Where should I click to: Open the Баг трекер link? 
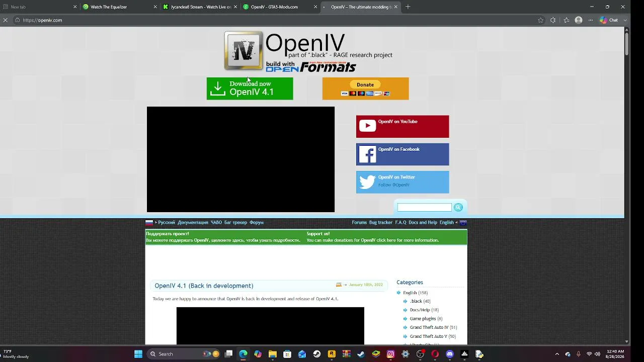(x=235, y=222)
